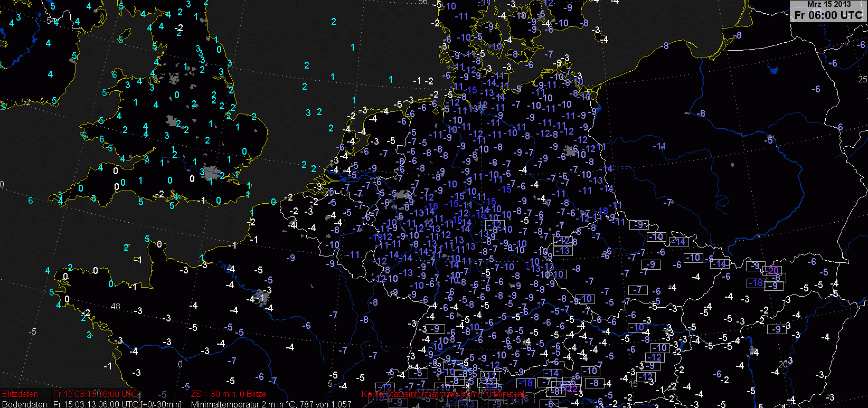Select the white Bodendaten label
Image resolution: width=868 pixels, height=408 pixels.
coord(24,404)
